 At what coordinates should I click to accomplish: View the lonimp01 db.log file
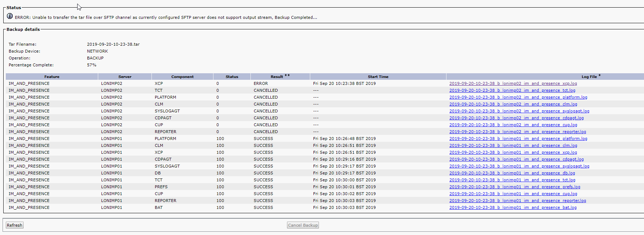[512, 173]
